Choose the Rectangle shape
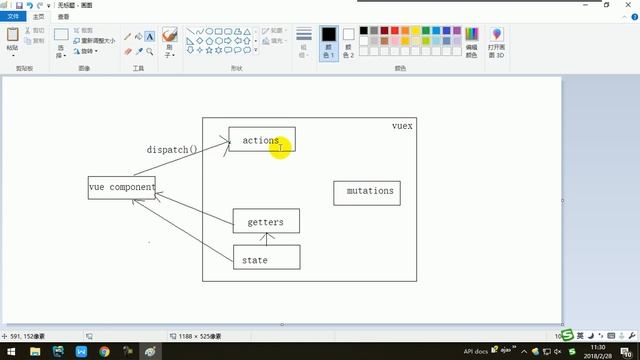640x360 pixels. [218, 31]
